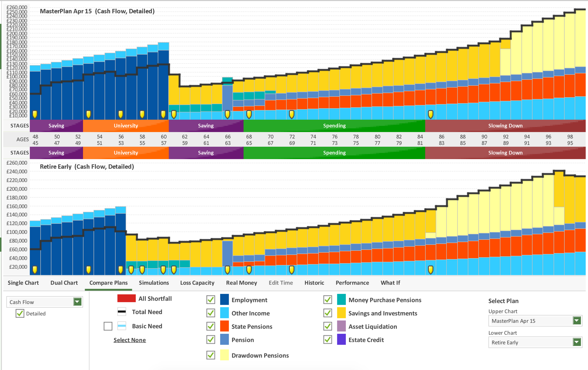The width and height of the screenshot is (588, 370).
Task: Open the Cash Flow dropdown
Action: 77,302
